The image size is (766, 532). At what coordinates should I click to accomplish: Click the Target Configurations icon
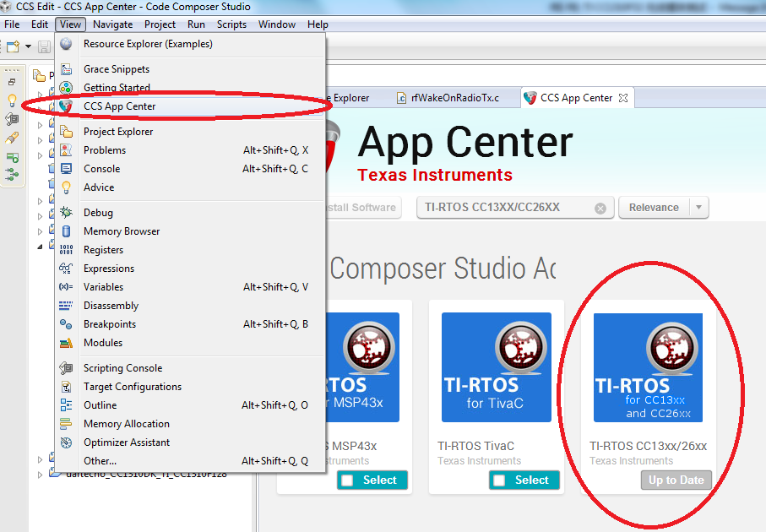pos(66,387)
